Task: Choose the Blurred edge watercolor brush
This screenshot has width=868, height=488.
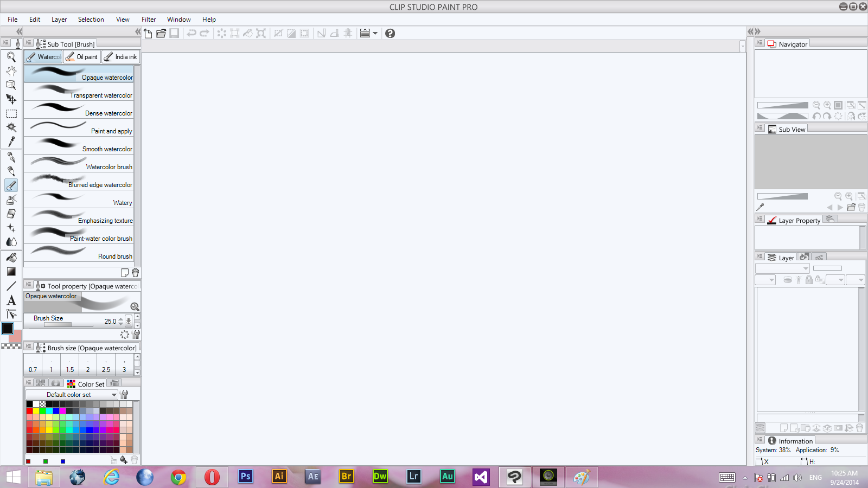Action: coord(79,181)
